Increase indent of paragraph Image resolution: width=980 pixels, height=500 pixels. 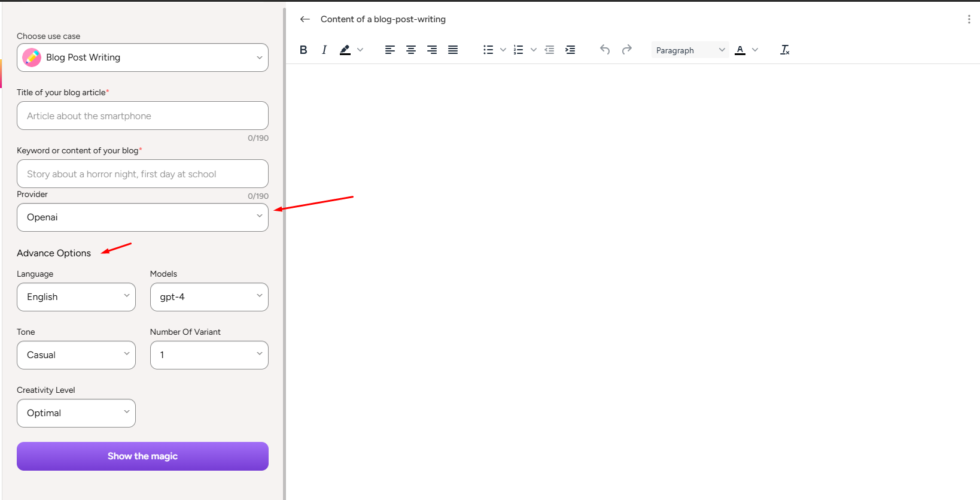pyautogui.click(x=570, y=50)
